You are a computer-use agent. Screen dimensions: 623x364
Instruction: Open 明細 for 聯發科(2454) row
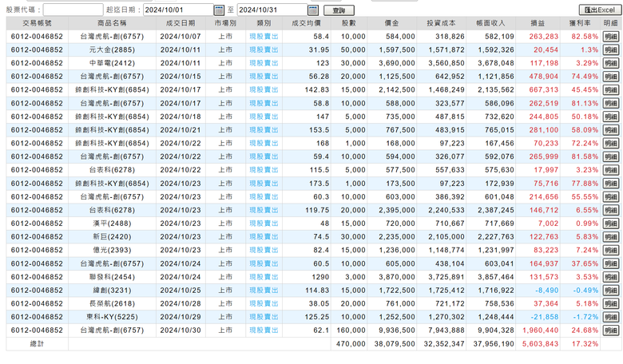611,277
